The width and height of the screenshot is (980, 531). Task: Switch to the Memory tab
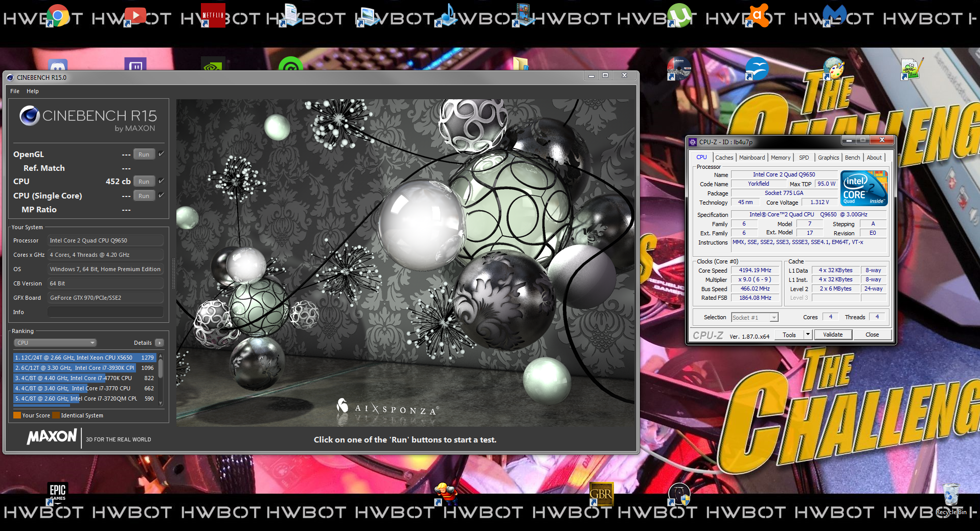coord(781,158)
